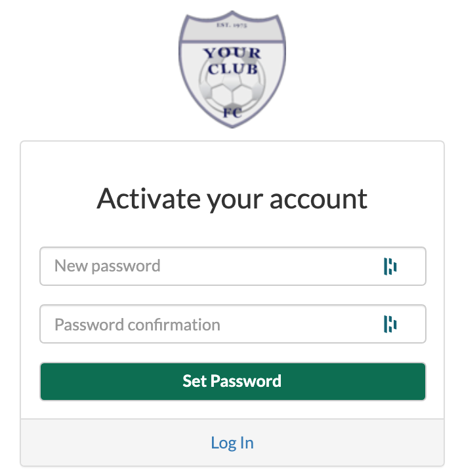Click the EST. 1975 banner on the shield

[232, 26]
